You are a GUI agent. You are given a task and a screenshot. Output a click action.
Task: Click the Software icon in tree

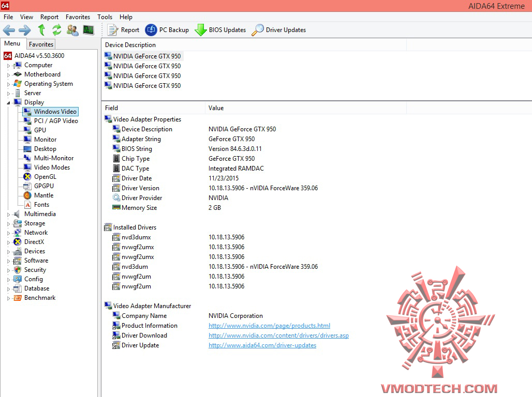click(x=18, y=261)
